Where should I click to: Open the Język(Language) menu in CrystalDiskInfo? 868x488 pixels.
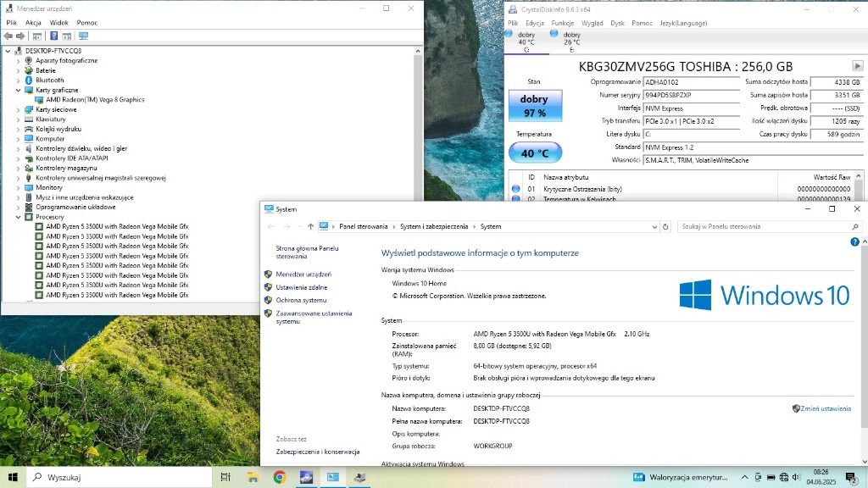coord(683,23)
